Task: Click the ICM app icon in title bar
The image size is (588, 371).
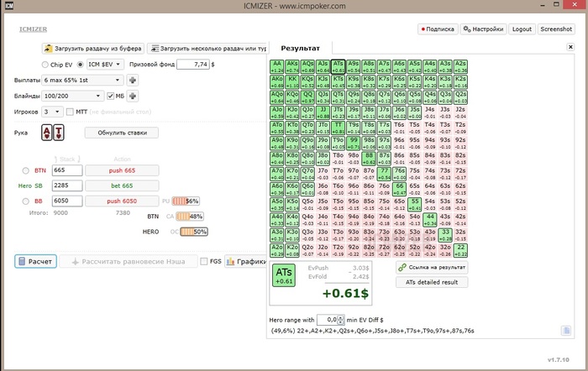Action: (x=8, y=5)
